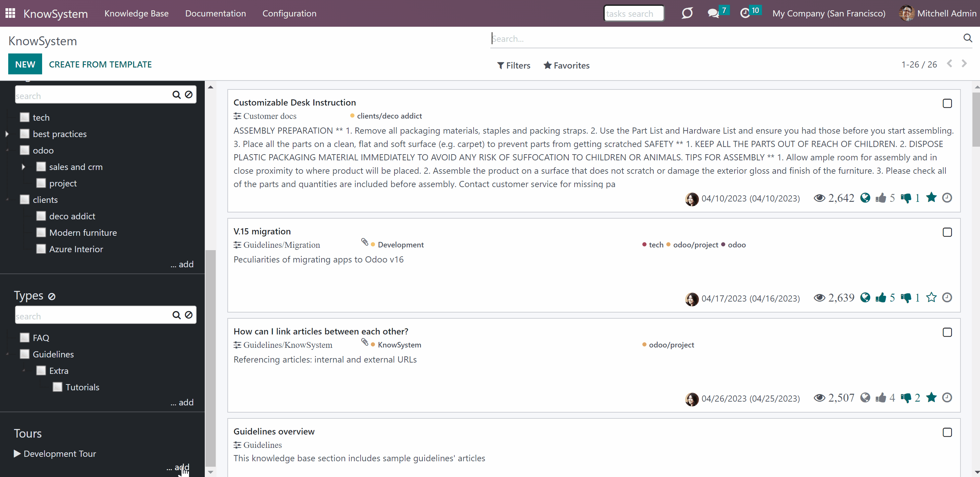Collapse the Guidelines type node
The width and height of the screenshot is (980, 477).
coord(7,354)
